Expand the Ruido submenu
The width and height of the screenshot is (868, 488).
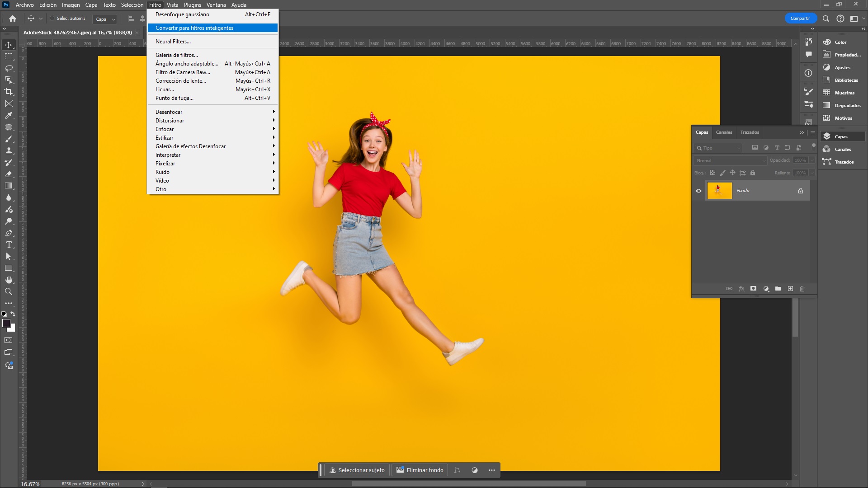pyautogui.click(x=212, y=172)
